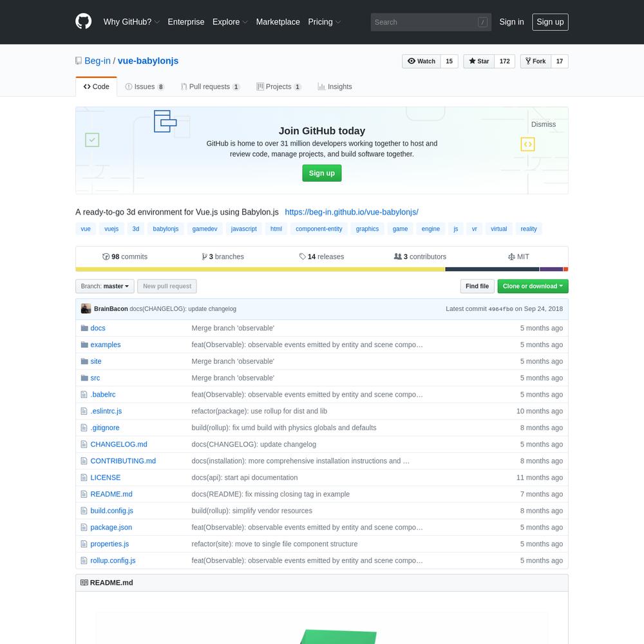The height and width of the screenshot is (644, 644).
Task: Click the file icon beside .eslintrc.js
Action: (84, 411)
